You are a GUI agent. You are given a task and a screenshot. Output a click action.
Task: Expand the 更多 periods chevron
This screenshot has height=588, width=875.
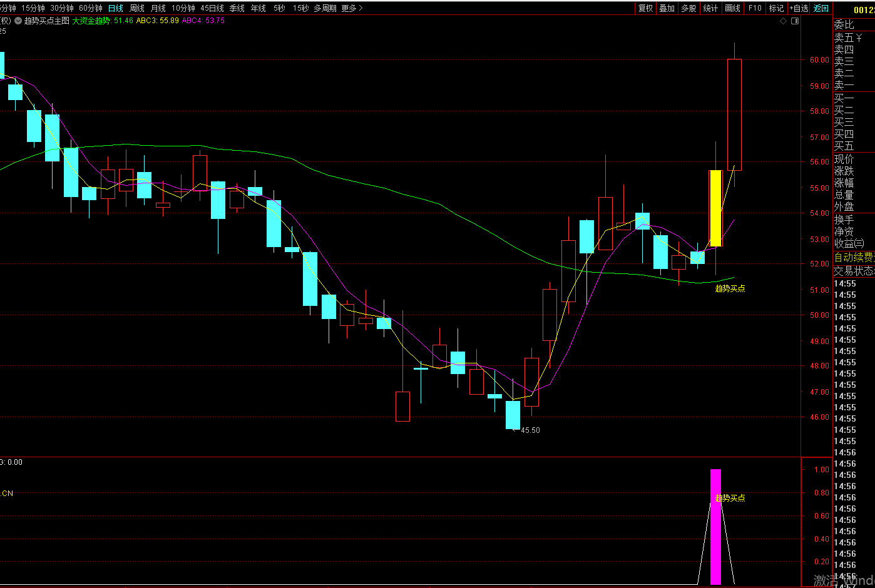coord(361,8)
